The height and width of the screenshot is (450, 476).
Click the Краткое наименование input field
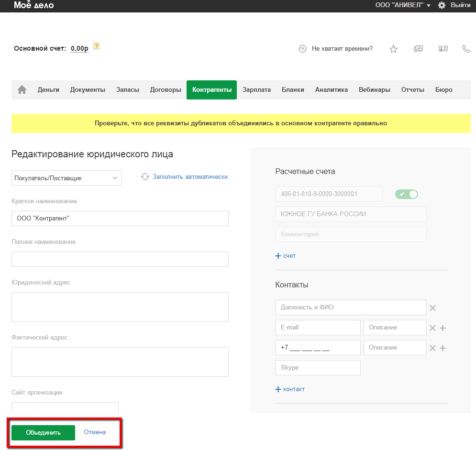click(x=120, y=219)
